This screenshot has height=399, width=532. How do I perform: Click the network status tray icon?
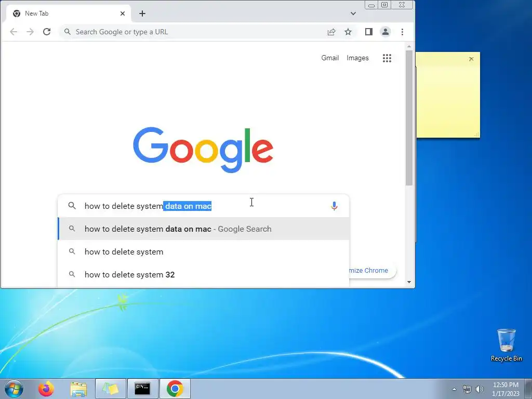467,389
